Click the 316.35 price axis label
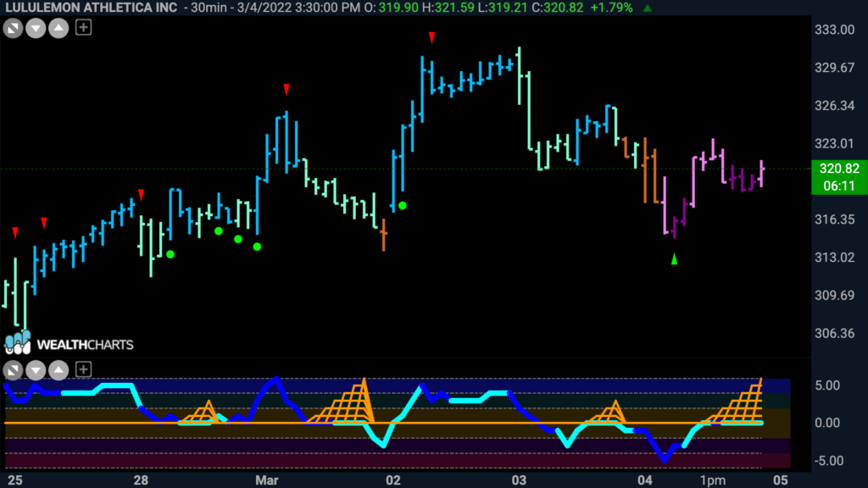 (x=834, y=219)
